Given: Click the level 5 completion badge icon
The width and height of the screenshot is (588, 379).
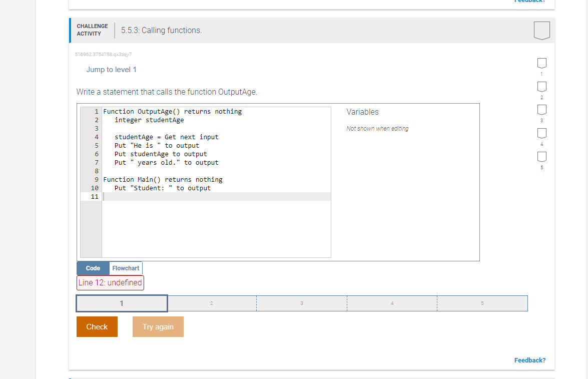Looking at the screenshot, I should (542, 157).
